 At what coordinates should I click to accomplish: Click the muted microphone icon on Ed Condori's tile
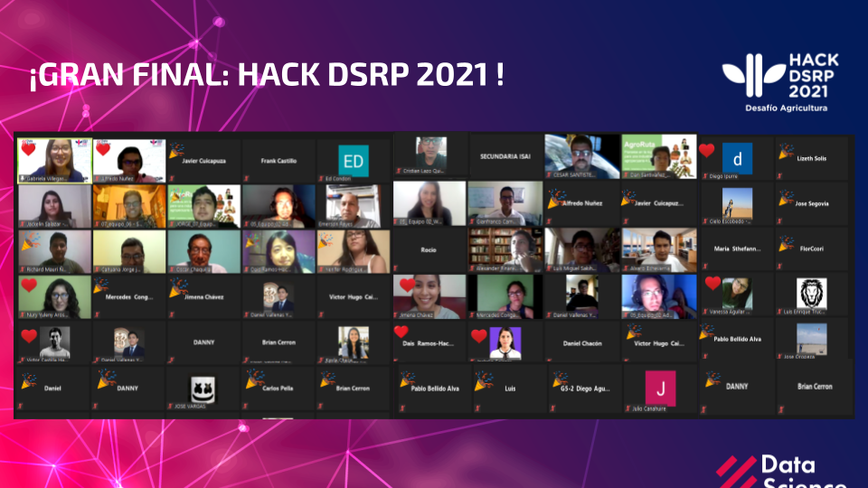pyautogui.click(x=321, y=179)
